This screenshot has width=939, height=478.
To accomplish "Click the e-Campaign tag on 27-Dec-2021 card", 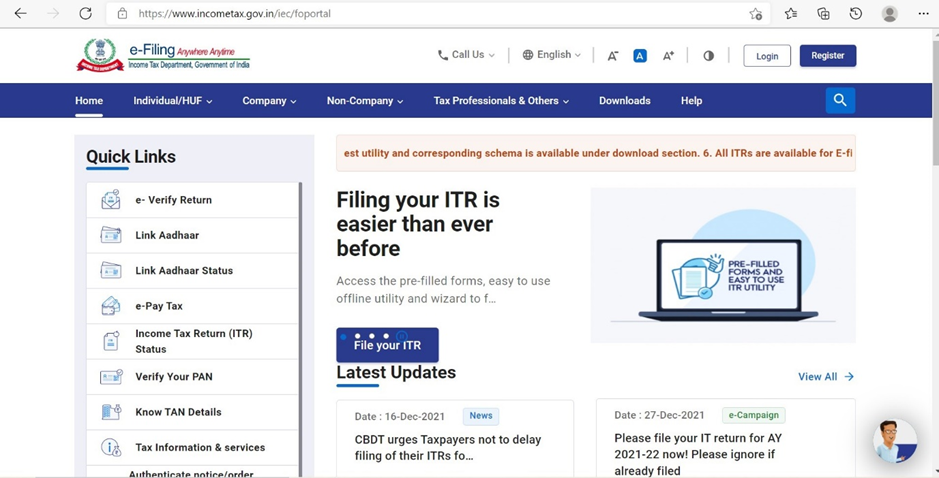I will coord(754,415).
